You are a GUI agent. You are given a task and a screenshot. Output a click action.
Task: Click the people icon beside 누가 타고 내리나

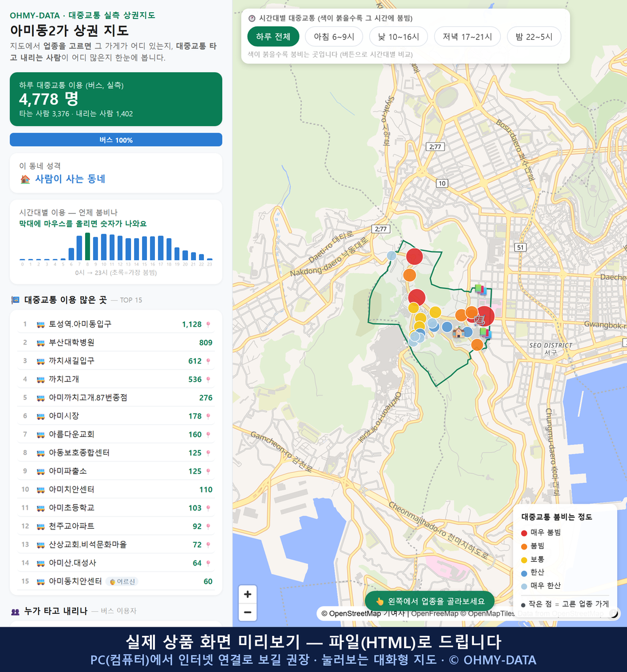(x=15, y=611)
